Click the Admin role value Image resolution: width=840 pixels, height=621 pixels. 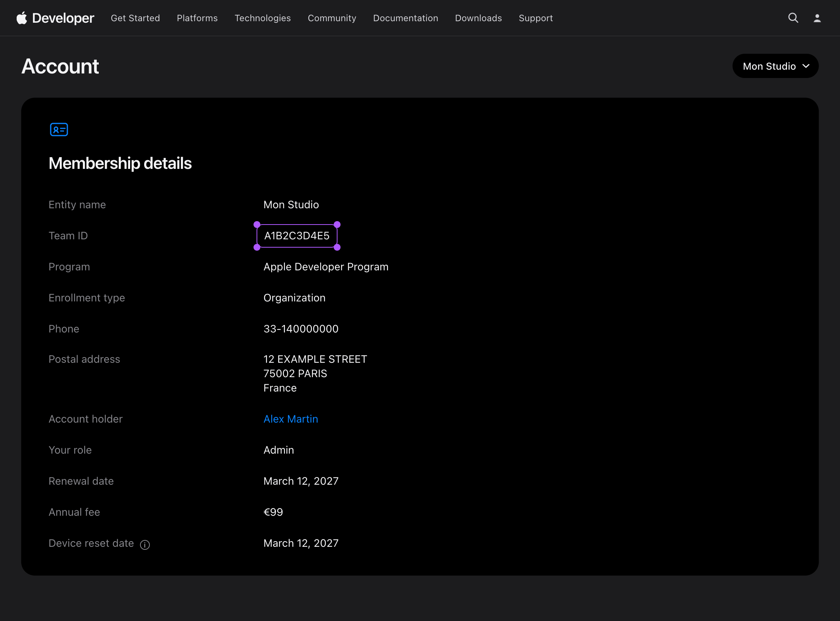[x=278, y=450]
